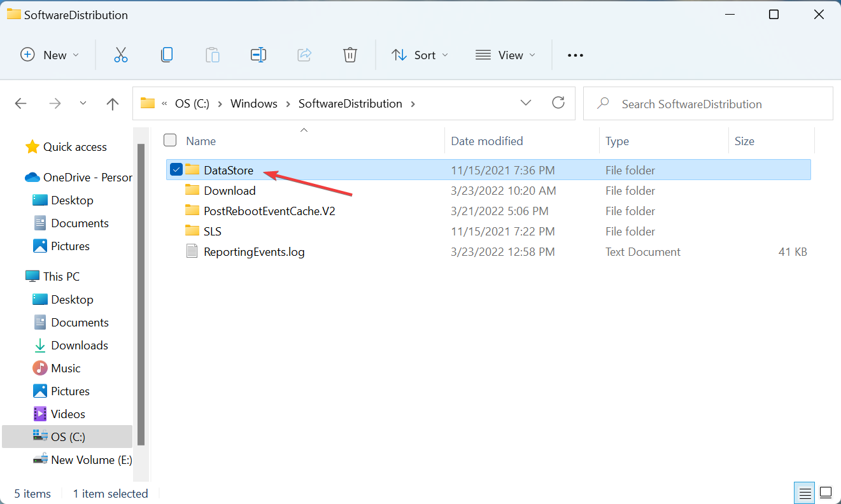Go up one folder level using the up arrow

point(112,103)
